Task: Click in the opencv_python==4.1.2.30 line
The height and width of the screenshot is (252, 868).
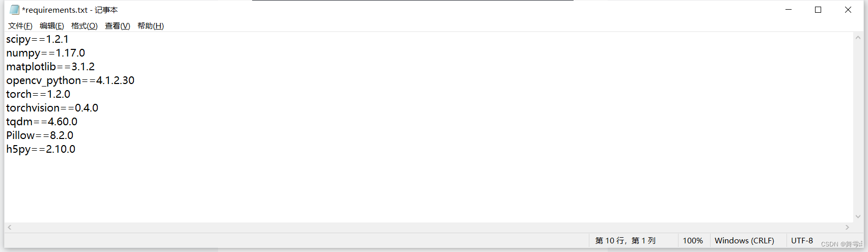Action: [70, 80]
